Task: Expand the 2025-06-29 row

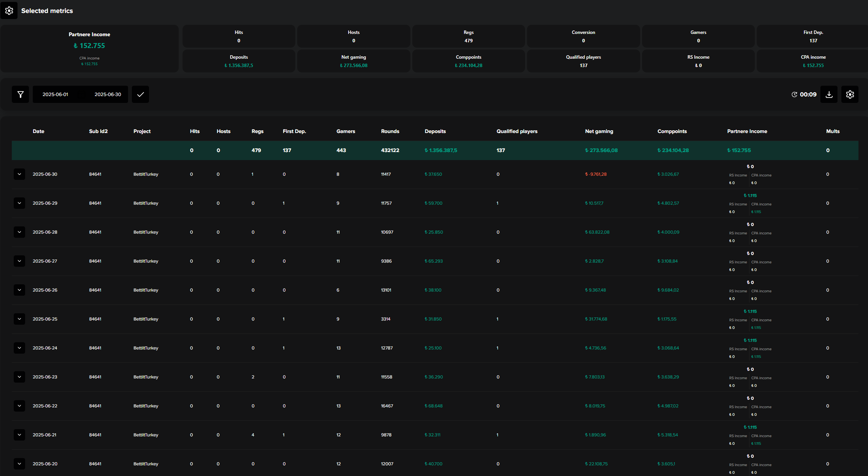Action: pyautogui.click(x=19, y=203)
